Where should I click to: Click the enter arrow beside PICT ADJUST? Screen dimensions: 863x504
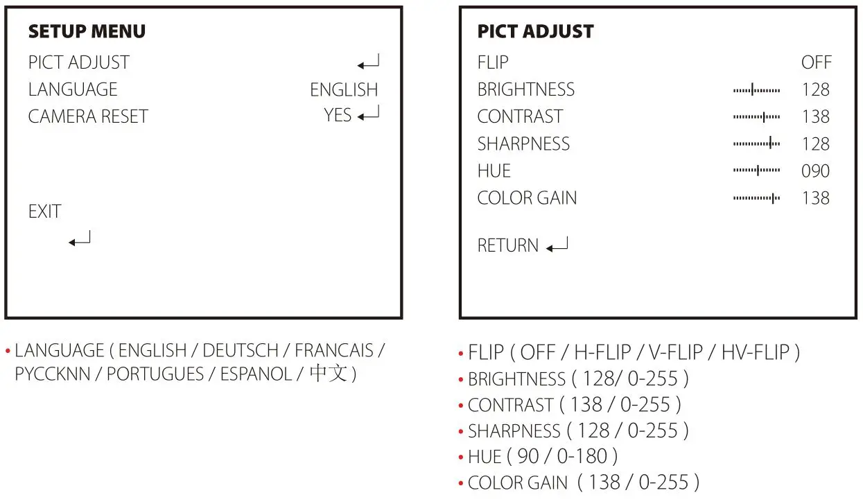click(368, 64)
